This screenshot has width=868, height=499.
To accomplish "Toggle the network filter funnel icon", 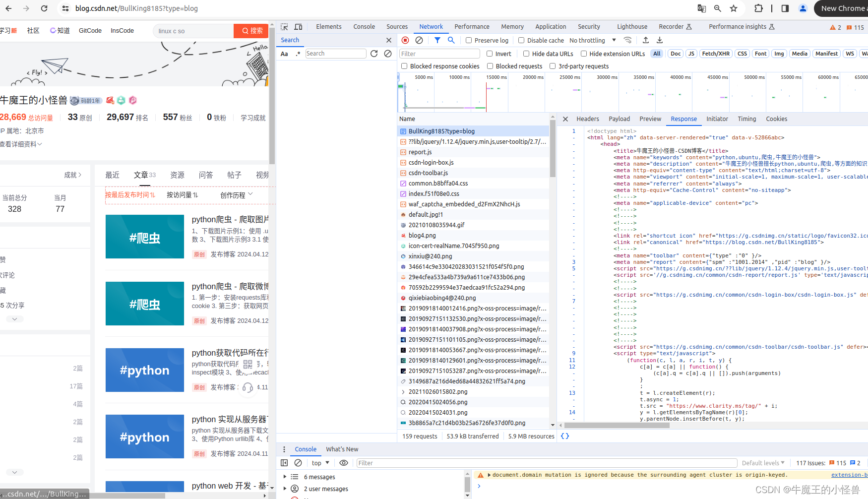I will pos(437,40).
